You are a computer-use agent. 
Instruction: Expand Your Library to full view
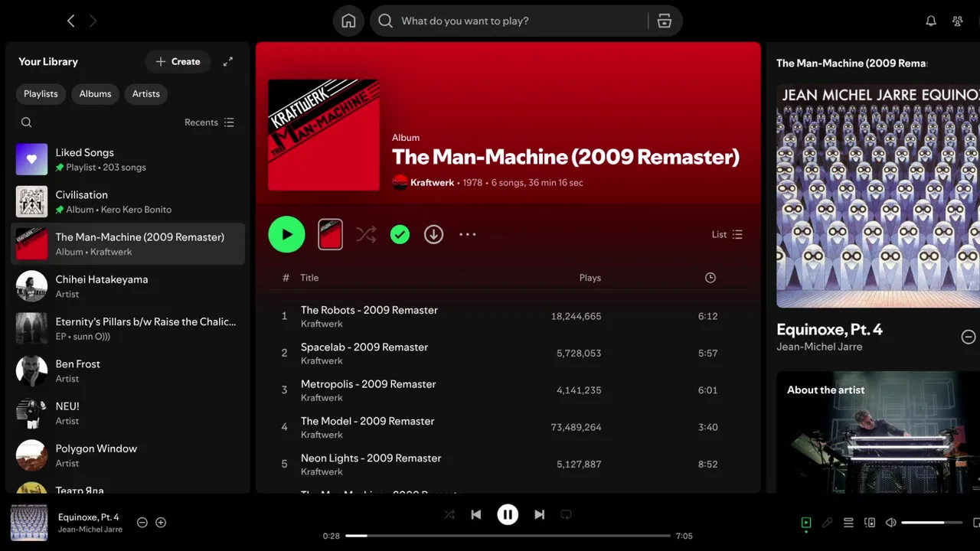pos(228,61)
